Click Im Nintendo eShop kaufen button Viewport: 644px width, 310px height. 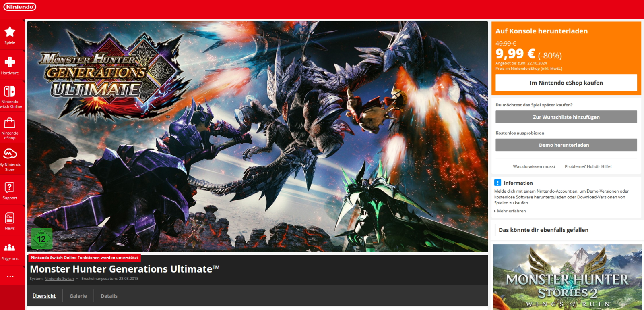tap(566, 83)
